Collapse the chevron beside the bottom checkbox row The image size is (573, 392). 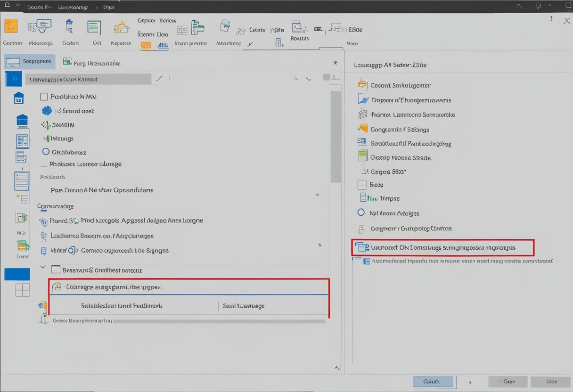(x=43, y=267)
